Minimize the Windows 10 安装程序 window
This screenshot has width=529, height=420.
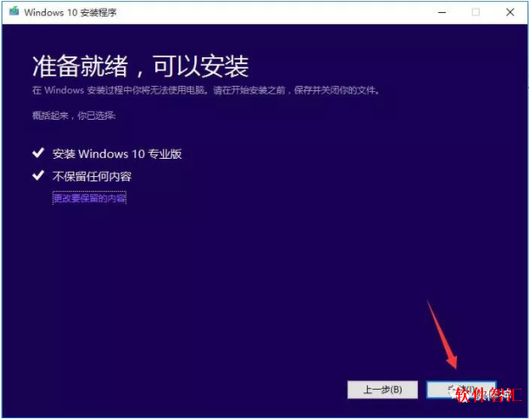coord(442,12)
